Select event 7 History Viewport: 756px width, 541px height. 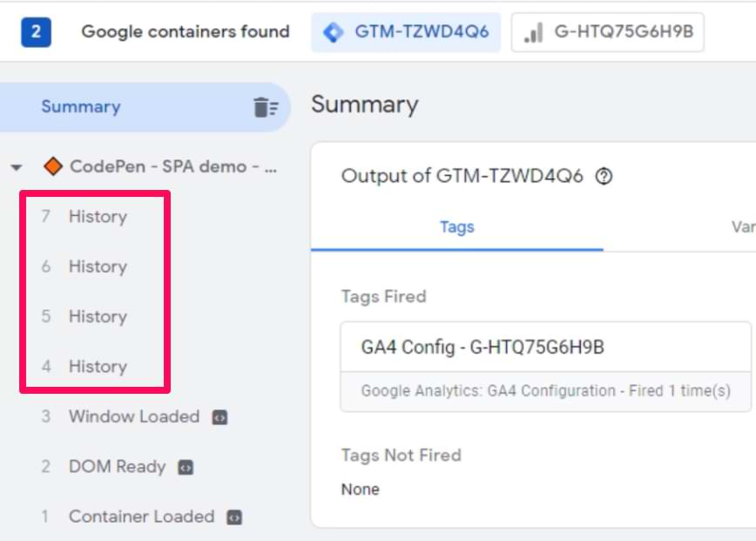coord(97,217)
